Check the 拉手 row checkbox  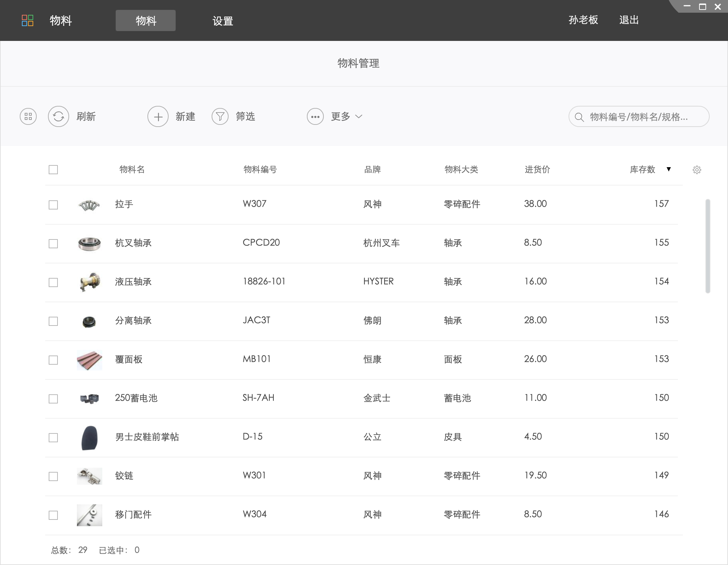click(x=53, y=205)
